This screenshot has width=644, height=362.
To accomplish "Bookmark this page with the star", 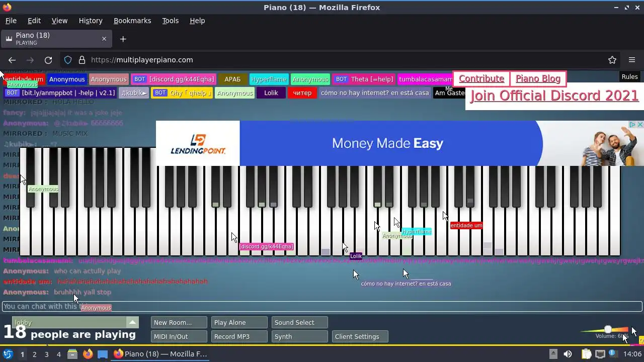I will coord(612,60).
